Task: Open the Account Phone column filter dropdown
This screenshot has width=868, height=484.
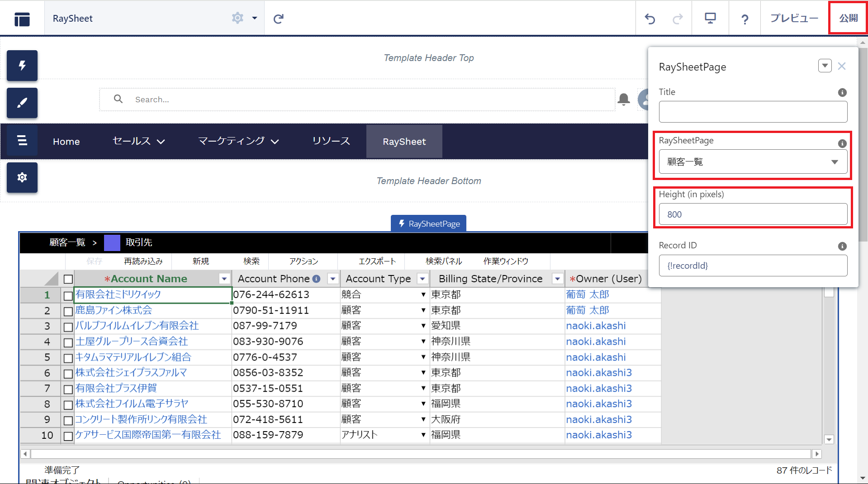Action: pyautogui.click(x=333, y=279)
